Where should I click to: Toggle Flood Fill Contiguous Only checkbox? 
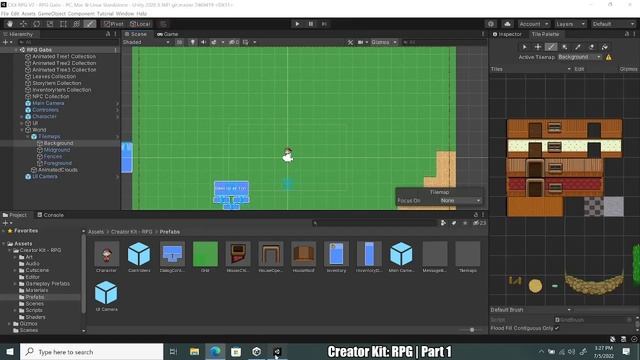pyautogui.click(x=557, y=328)
